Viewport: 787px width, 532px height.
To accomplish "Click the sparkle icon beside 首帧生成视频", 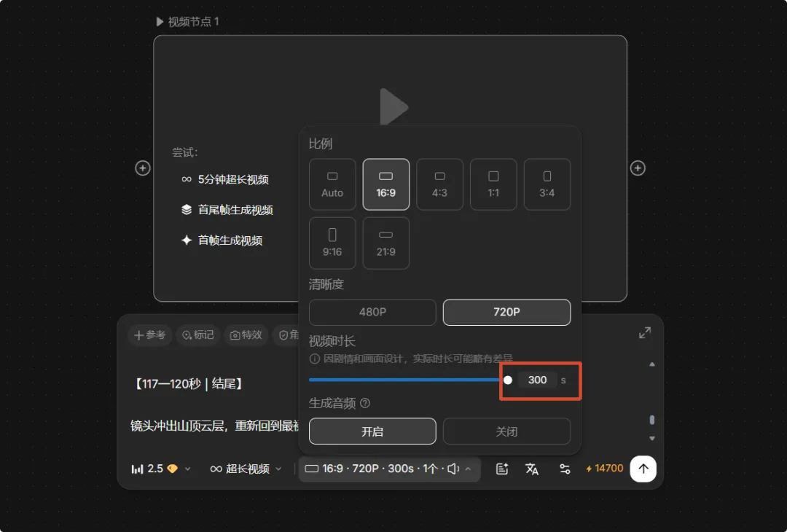I will click(x=187, y=240).
